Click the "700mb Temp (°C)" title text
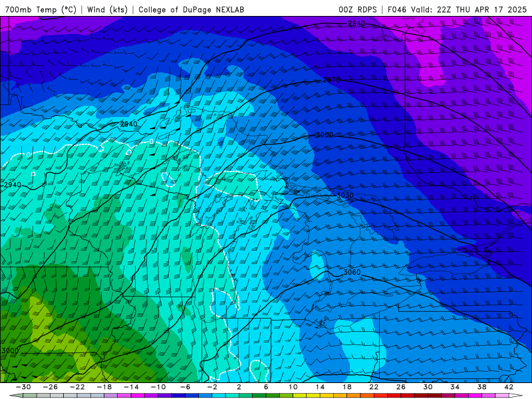 pos(41,9)
